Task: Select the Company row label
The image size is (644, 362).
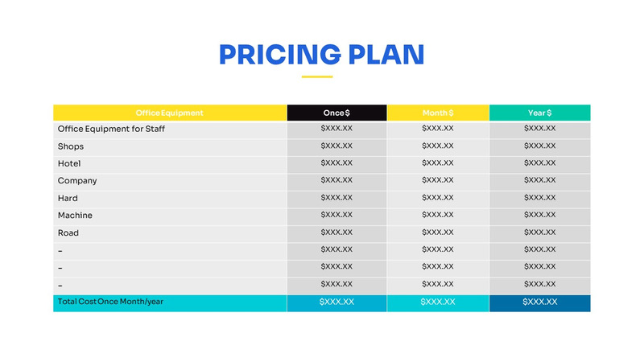Action: coord(77,181)
